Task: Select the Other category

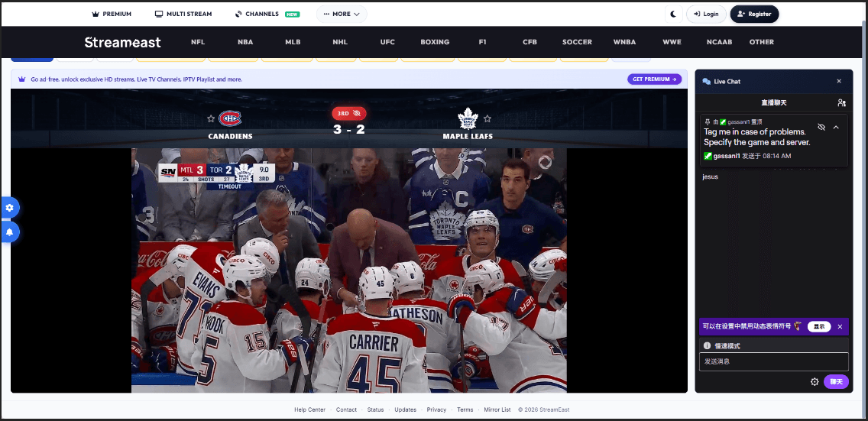Action: click(762, 42)
